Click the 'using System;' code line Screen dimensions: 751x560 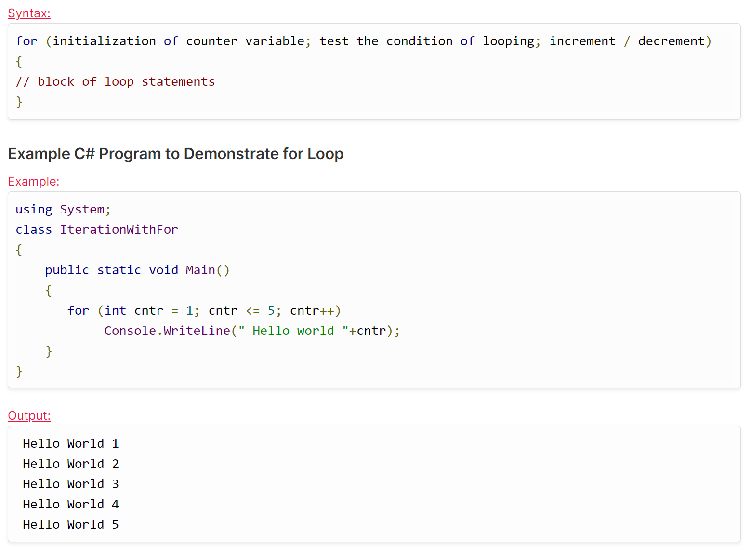(x=63, y=210)
